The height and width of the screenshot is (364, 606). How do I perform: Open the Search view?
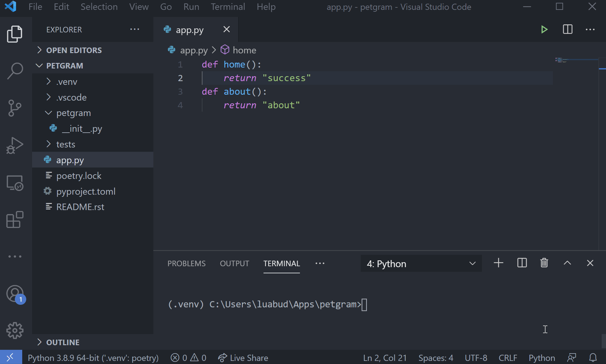15,71
